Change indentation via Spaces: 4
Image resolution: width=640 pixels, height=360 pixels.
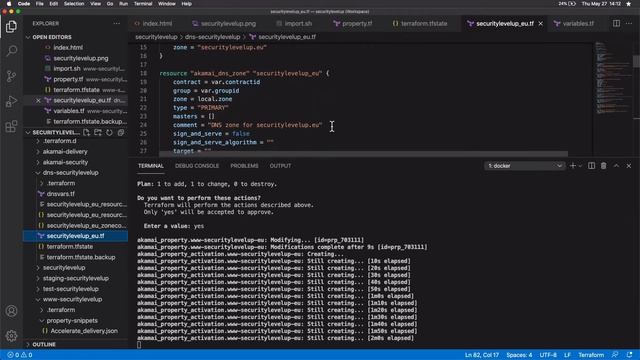click(519, 355)
